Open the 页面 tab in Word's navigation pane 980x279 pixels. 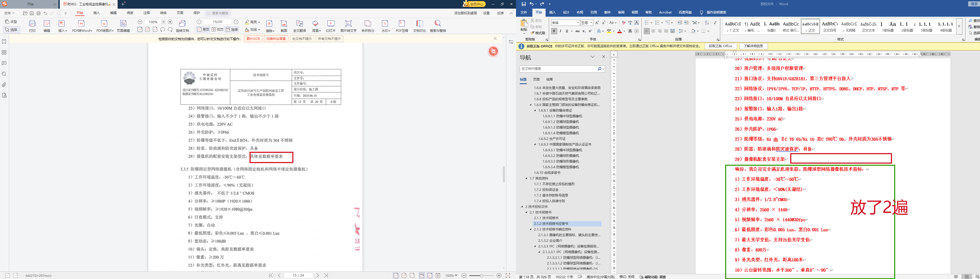[x=536, y=79]
